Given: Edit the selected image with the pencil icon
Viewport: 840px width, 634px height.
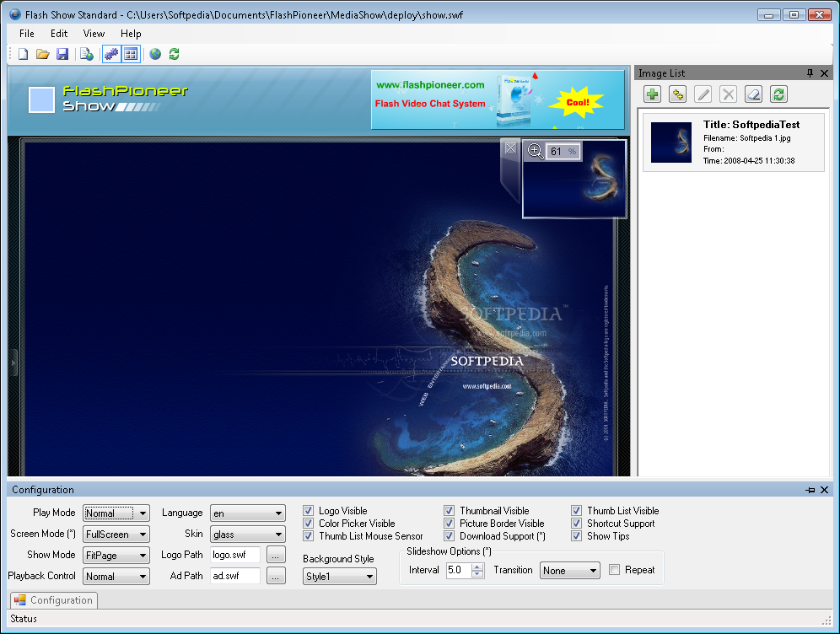Looking at the screenshot, I should (703, 94).
